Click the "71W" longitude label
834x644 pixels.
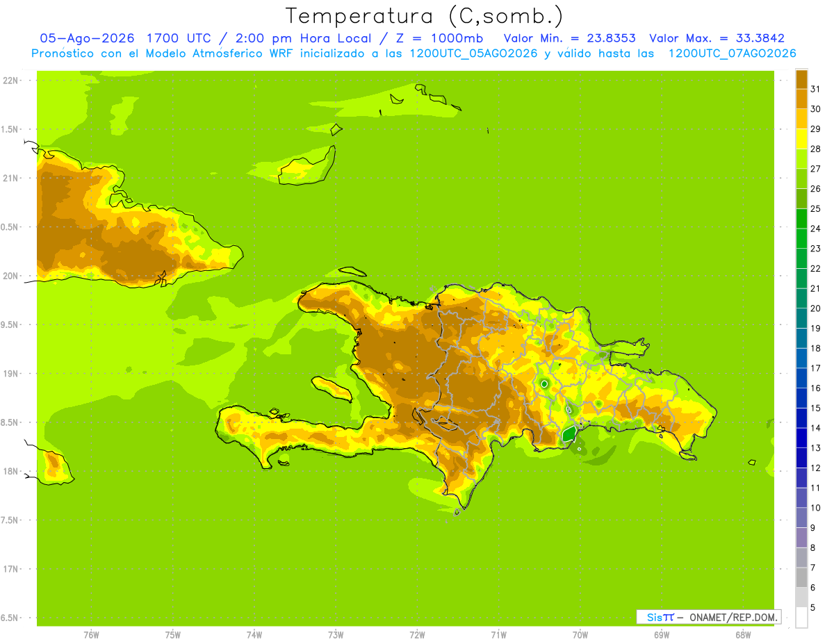[498, 635]
